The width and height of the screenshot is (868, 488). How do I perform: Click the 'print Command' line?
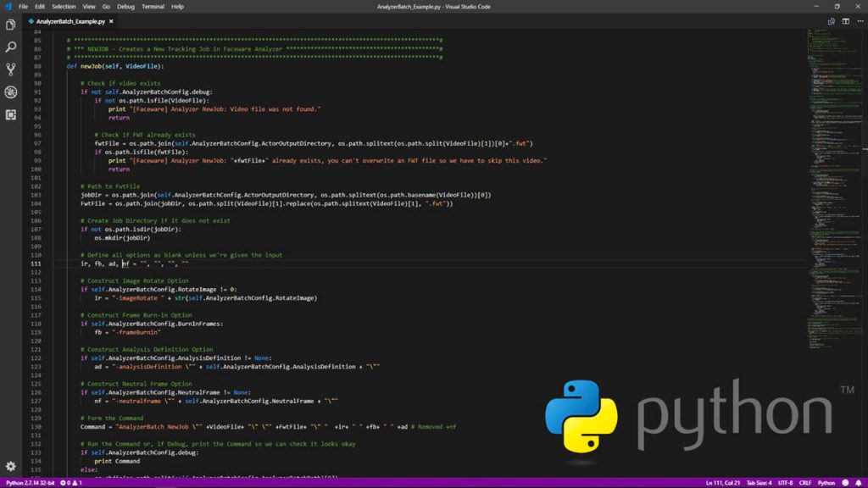point(117,462)
